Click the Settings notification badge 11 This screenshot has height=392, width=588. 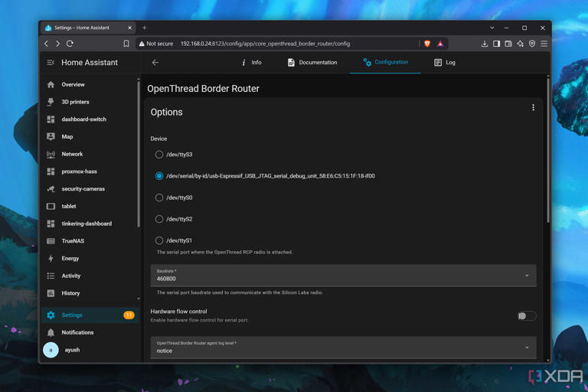[x=129, y=315]
